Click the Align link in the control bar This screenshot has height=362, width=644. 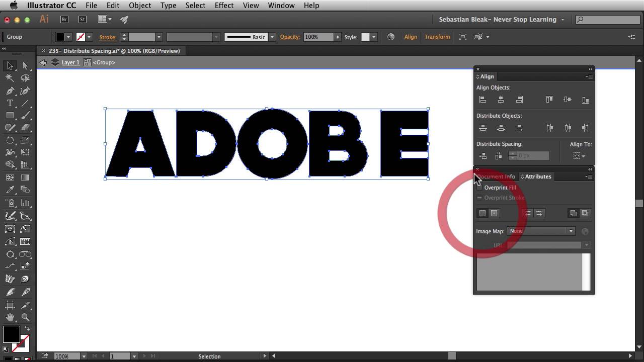pyautogui.click(x=411, y=37)
